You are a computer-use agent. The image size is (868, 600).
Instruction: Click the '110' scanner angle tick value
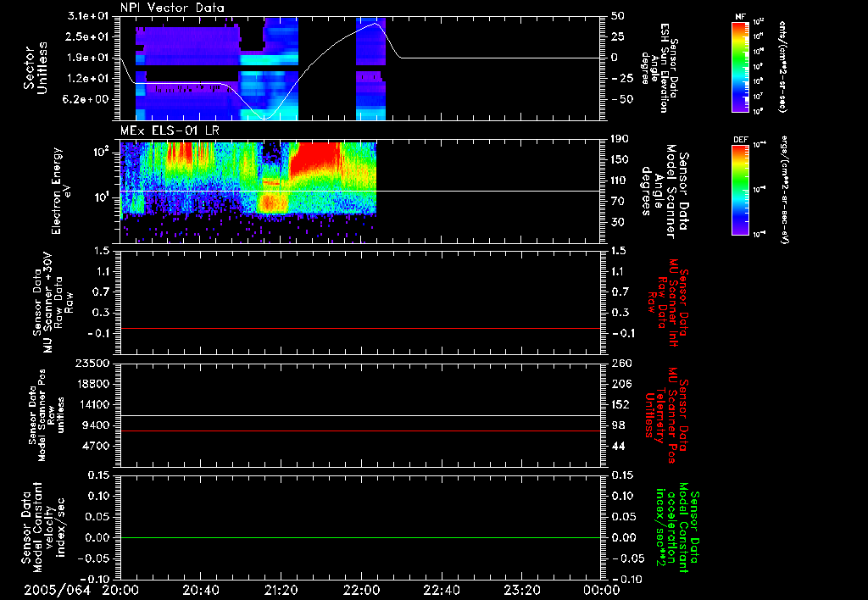(x=620, y=181)
